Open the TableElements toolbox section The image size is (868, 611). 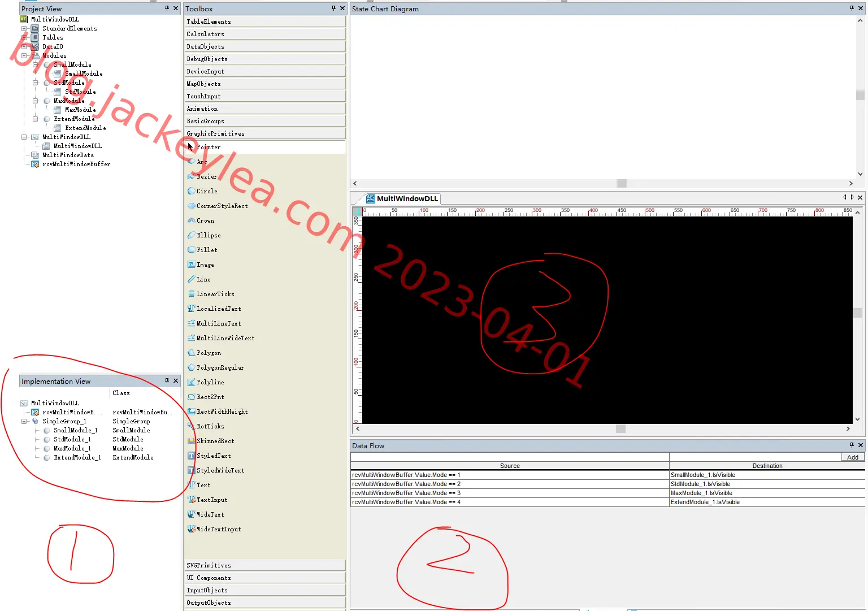coord(264,21)
